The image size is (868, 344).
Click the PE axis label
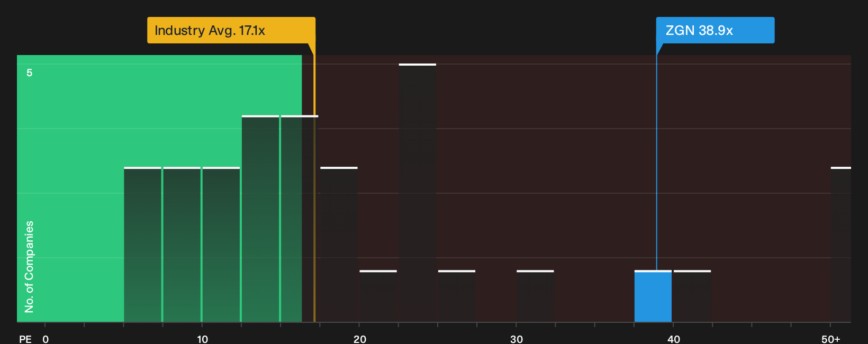click(x=25, y=339)
